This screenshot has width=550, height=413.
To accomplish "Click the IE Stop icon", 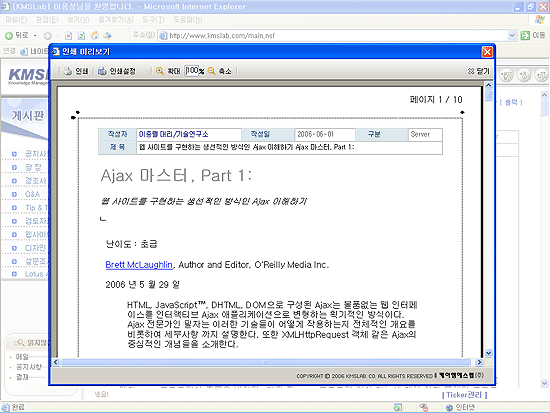I will click(x=69, y=35).
